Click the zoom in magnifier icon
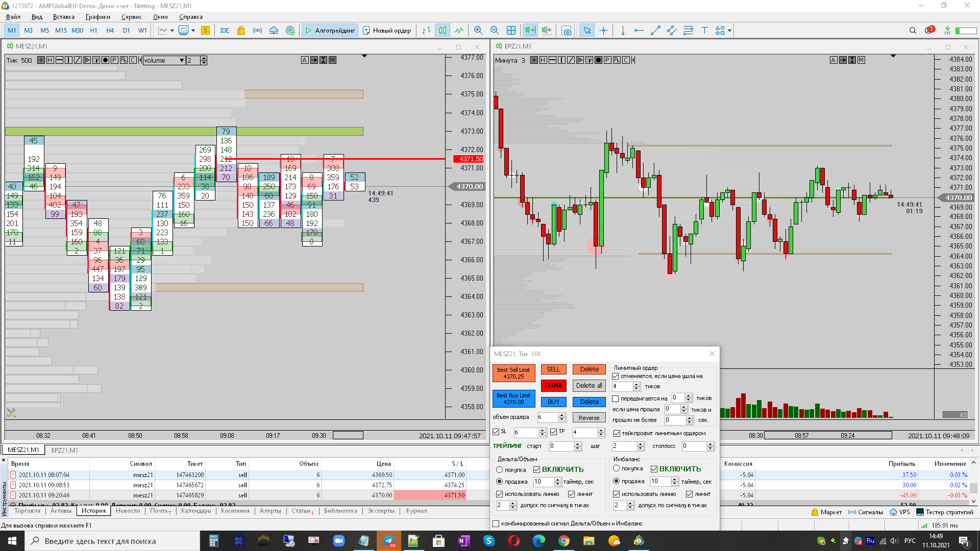Screen dimensions: 980x551 pyautogui.click(x=478, y=31)
